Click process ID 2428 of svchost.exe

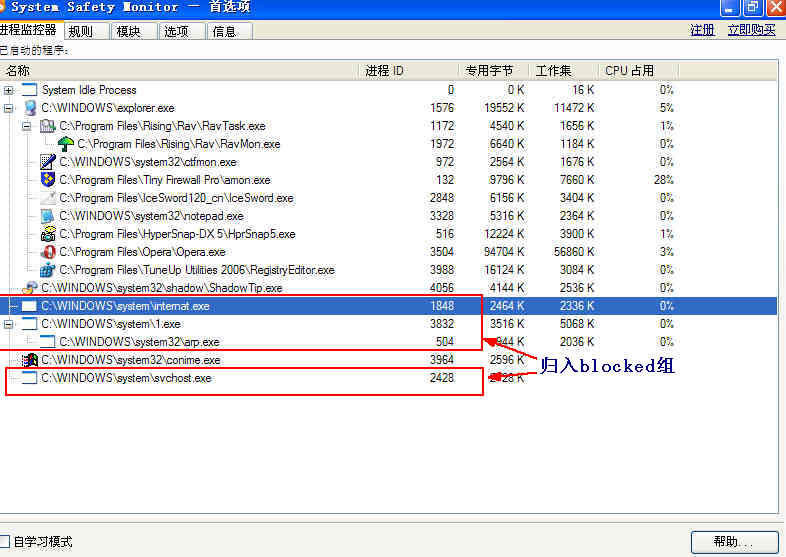click(442, 378)
